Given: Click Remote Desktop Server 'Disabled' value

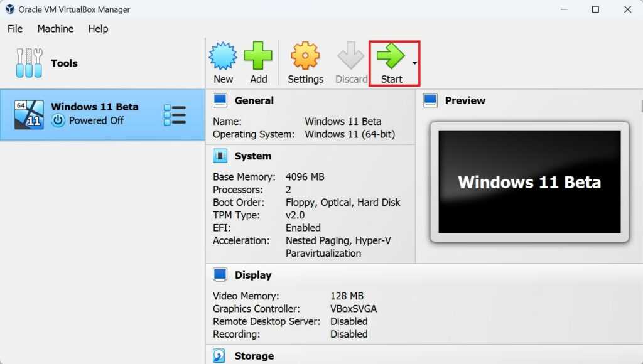Looking at the screenshot, I should [x=349, y=321].
